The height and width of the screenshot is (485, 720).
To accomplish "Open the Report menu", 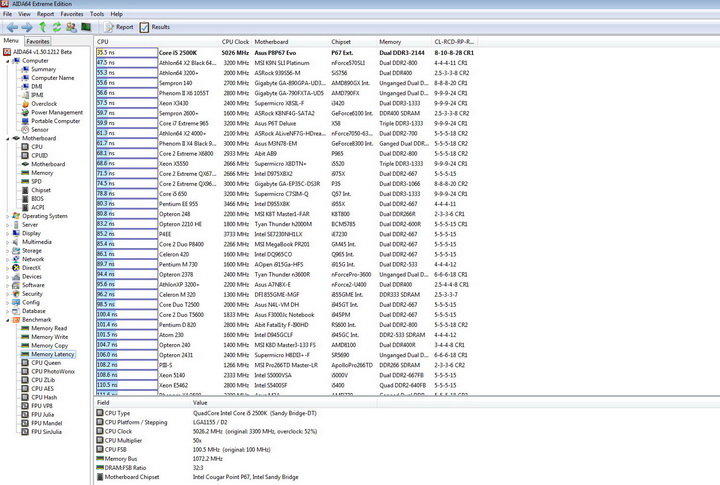I will [x=45, y=14].
